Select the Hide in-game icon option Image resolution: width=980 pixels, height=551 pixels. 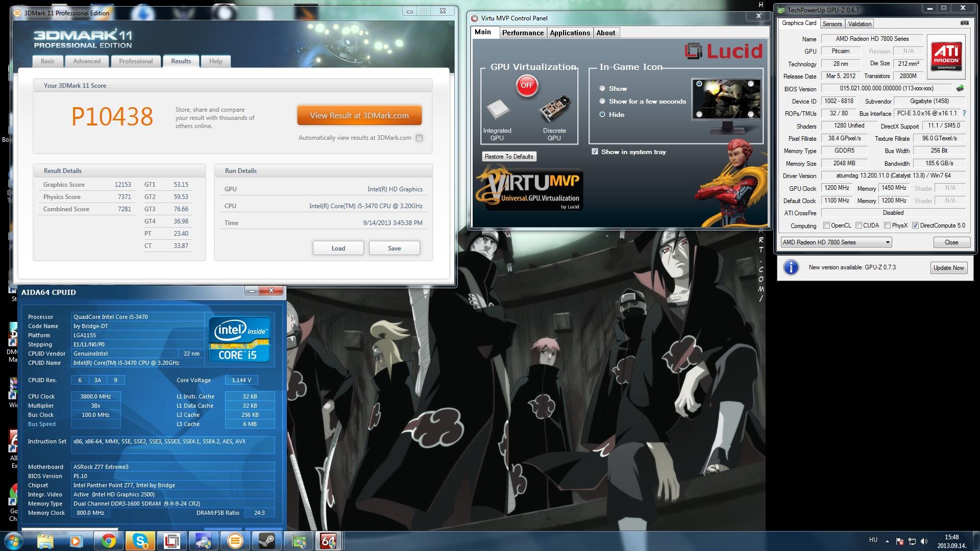pos(603,114)
